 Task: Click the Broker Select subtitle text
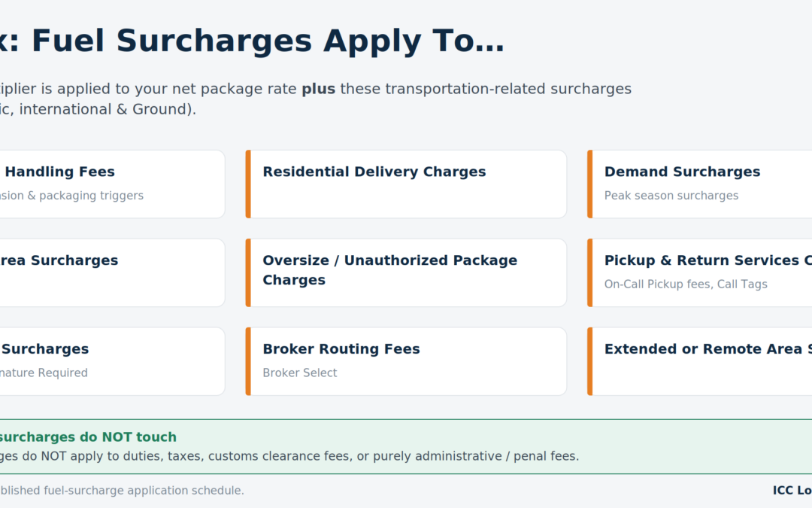click(x=300, y=373)
